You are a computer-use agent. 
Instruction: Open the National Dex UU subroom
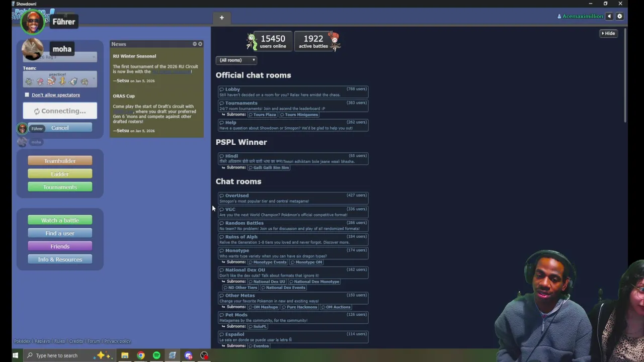267,282
